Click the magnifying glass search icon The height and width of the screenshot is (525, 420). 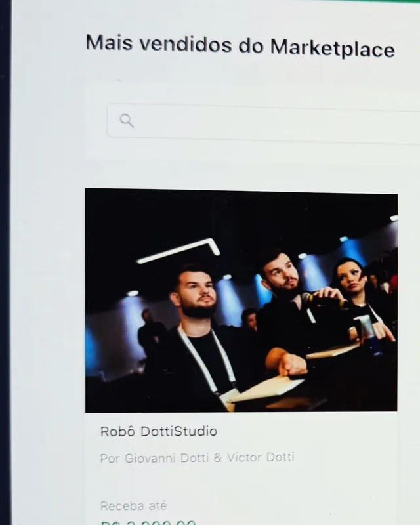pyautogui.click(x=127, y=121)
